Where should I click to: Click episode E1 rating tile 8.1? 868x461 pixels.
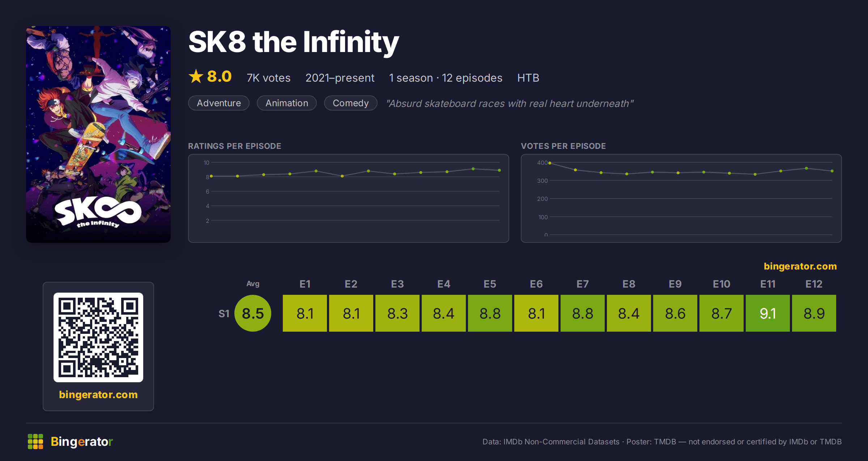305,313
